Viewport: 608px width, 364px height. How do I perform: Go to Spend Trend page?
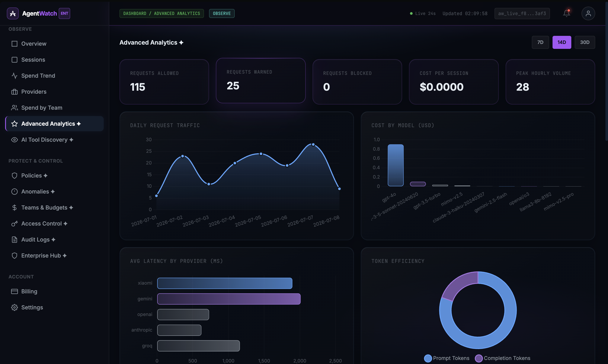pyautogui.click(x=54, y=76)
